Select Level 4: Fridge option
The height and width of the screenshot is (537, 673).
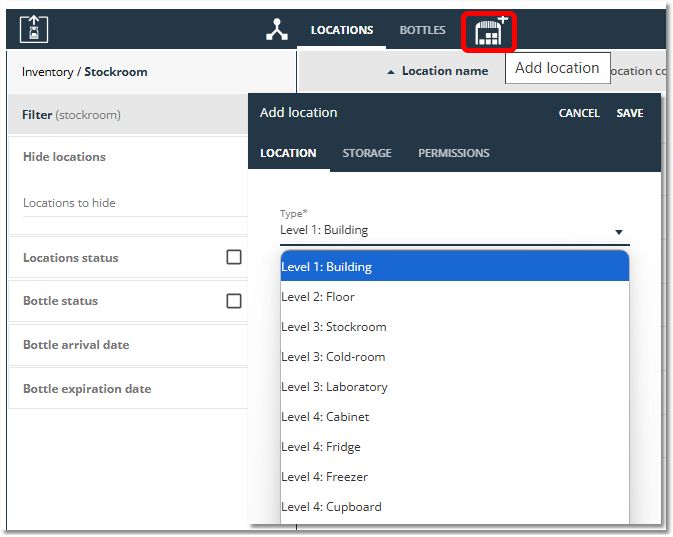tap(455, 447)
